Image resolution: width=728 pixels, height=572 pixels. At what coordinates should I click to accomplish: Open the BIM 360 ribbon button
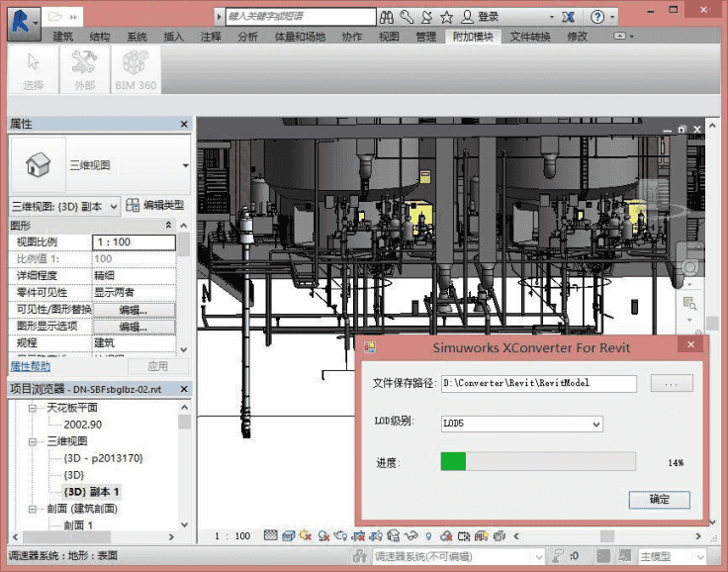(136, 69)
